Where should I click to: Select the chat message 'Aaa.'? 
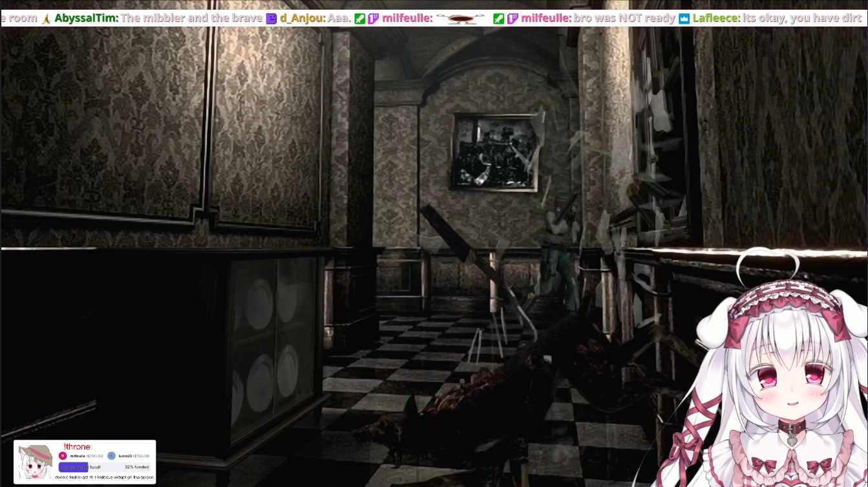pos(339,18)
